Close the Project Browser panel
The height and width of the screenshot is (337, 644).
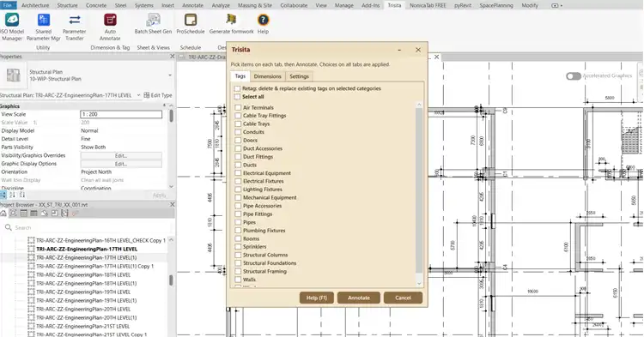click(172, 205)
